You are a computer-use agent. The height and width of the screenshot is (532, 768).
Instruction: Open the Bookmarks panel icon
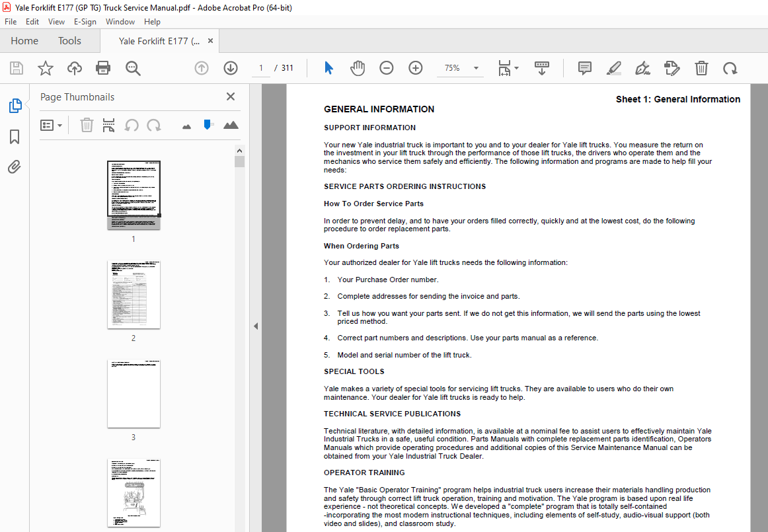[15, 137]
